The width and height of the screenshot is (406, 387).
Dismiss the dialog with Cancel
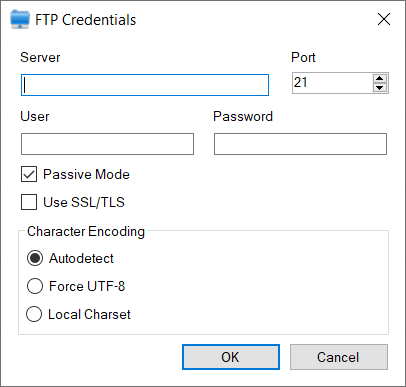click(x=339, y=357)
